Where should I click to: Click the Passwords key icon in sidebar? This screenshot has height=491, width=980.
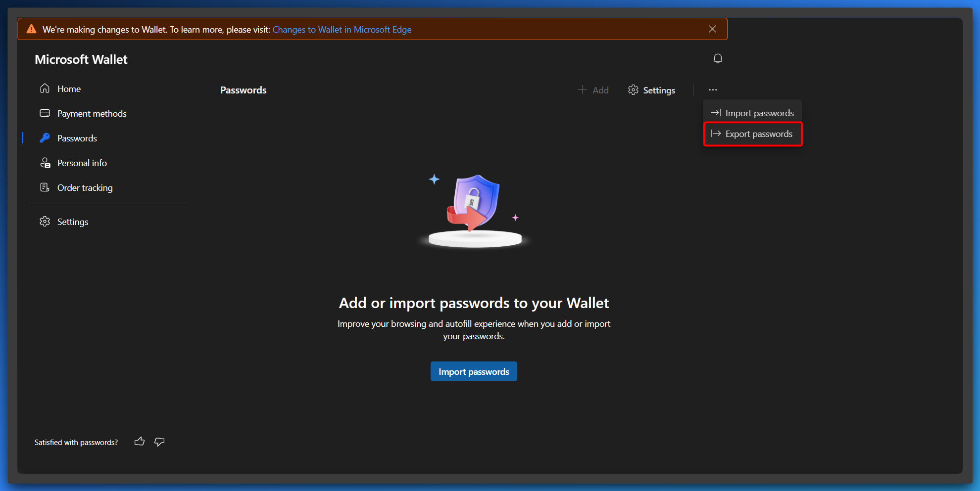[x=45, y=138]
